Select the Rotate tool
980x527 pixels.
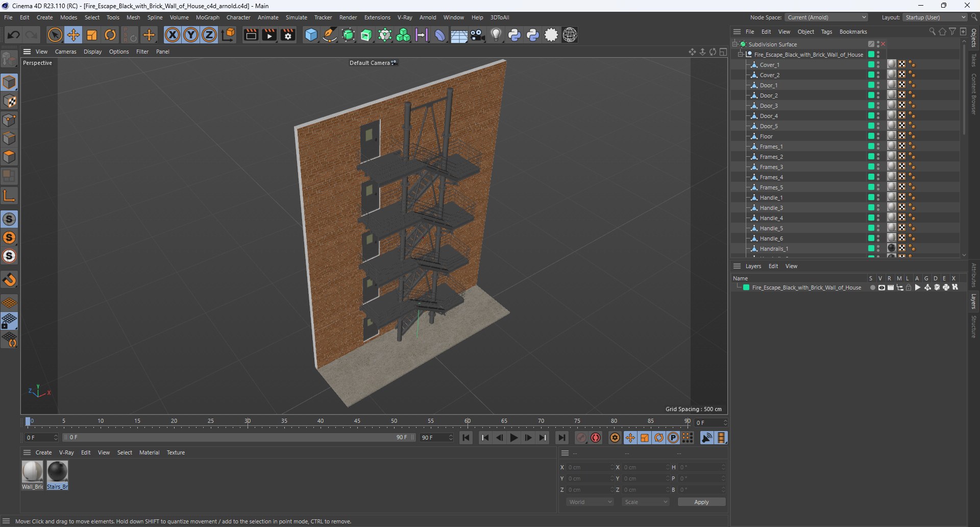click(110, 35)
